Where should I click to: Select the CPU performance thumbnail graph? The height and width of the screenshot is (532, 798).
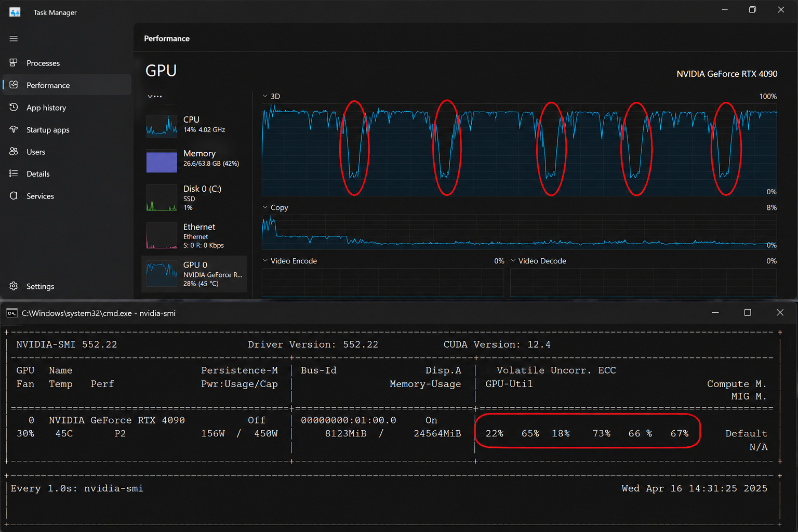(x=162, y=126)
